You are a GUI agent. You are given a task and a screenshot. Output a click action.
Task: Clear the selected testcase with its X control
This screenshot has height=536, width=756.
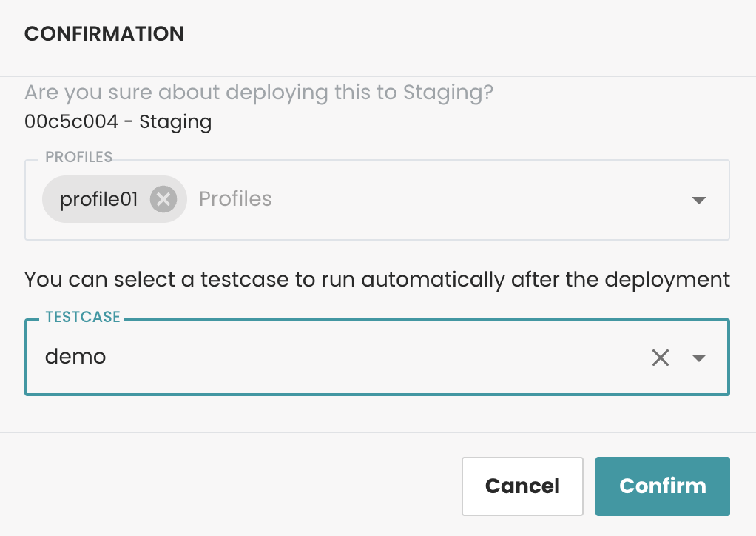pyautogui.click(x=661, y=357)
